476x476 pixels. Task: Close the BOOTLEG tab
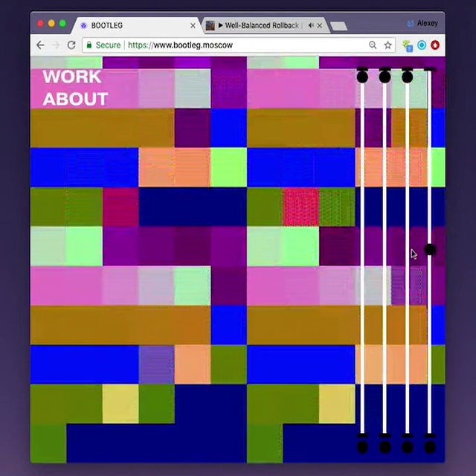click(x=193, y=25)
